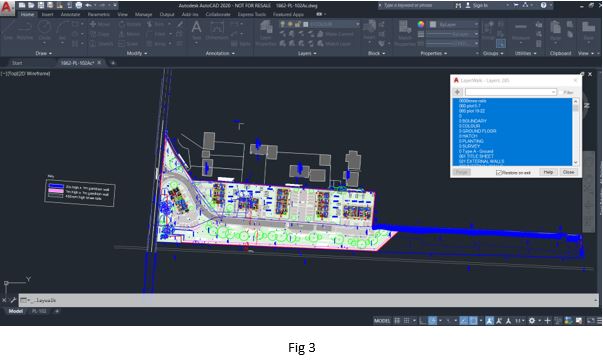603x360 pixels.
Task: Open Undo history dropdown arrow
Action: pos(95,5)
